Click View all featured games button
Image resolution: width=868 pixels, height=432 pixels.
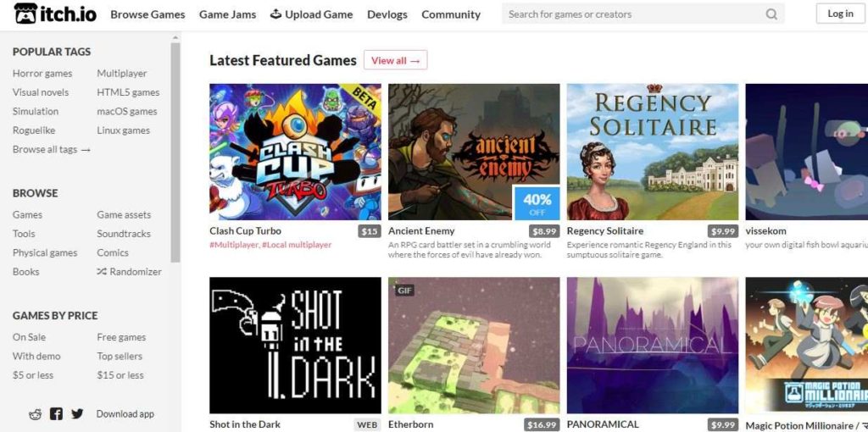pos(395,60)
